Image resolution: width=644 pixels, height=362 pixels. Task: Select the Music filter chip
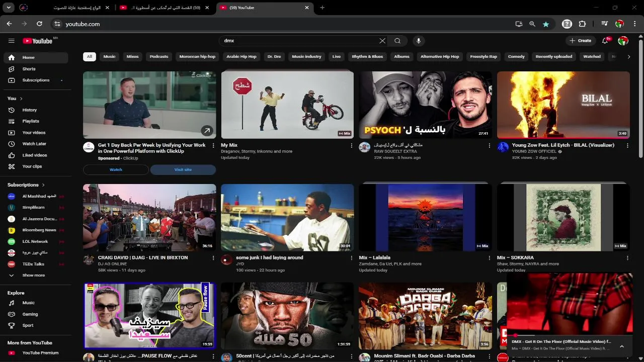[110, 57]
